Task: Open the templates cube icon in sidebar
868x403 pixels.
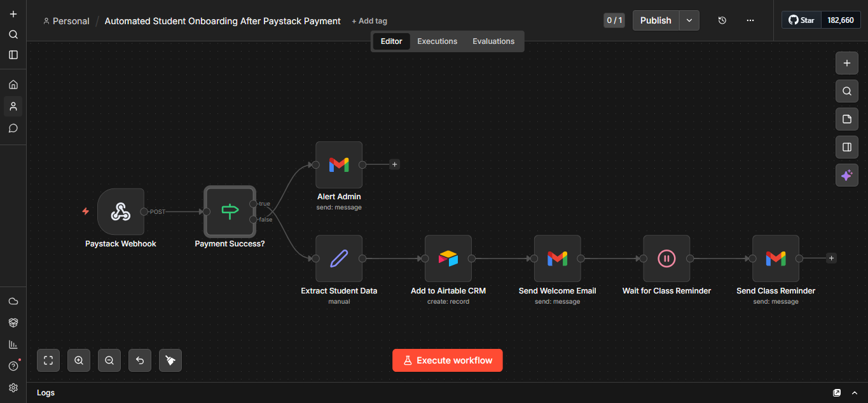Action: (13, 323)
